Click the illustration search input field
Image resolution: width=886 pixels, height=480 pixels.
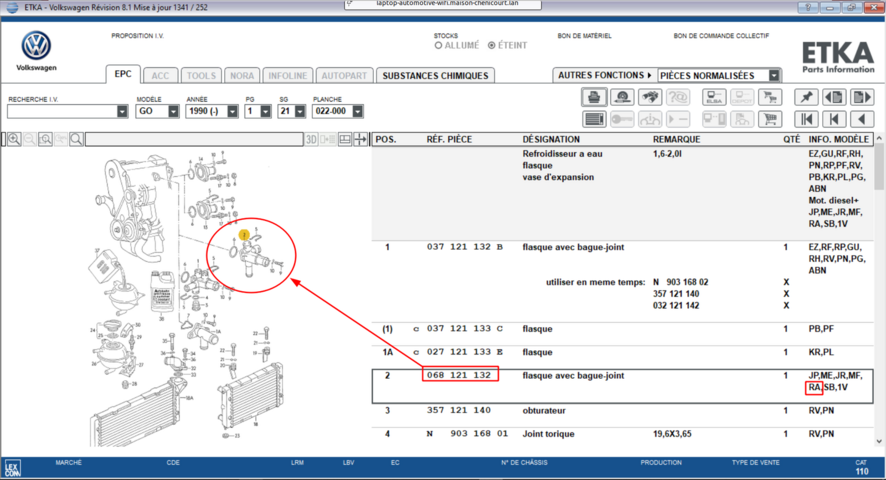194,139
